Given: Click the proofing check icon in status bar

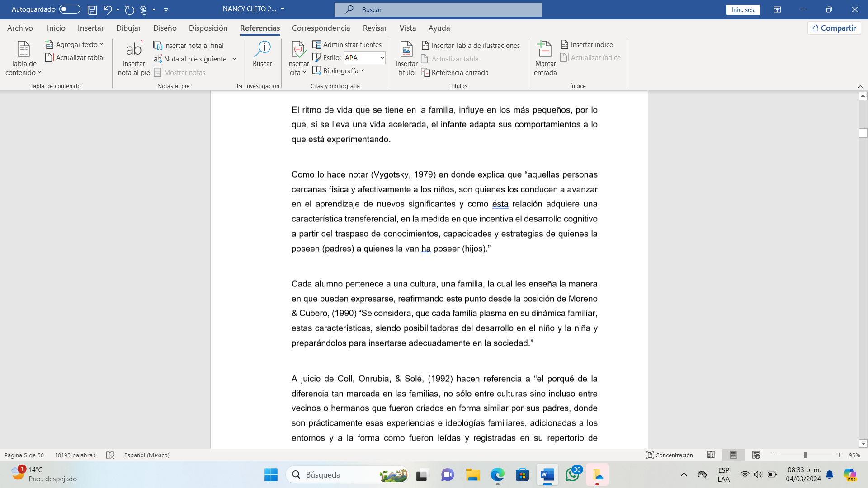Looking at the screenshot, I should pos(110,455).
